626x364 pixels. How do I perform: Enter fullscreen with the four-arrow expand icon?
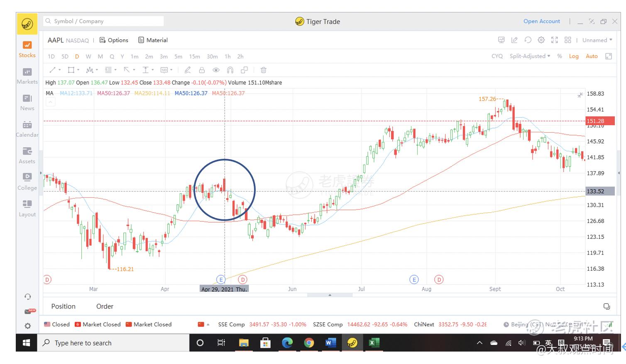pos(555,40)
